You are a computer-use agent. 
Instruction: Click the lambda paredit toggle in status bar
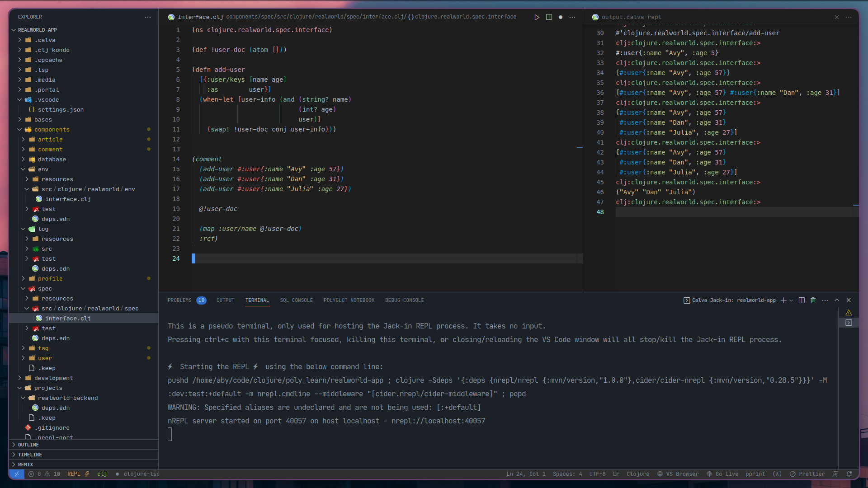tap(777, 474)
